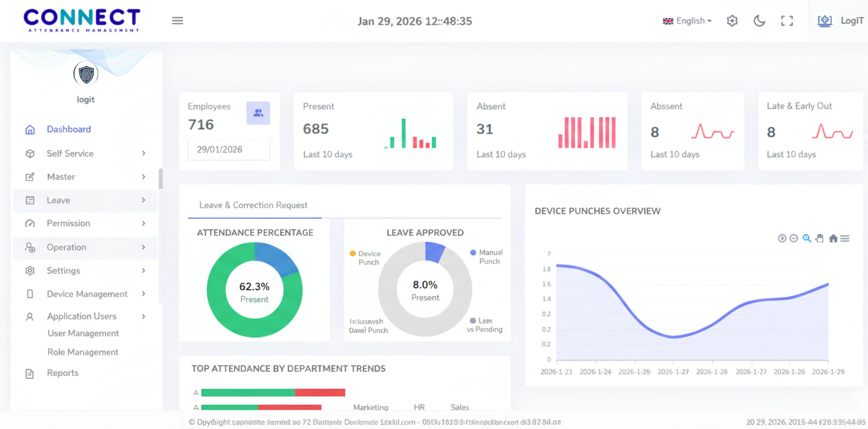
Task: Click the Operation user-clock icon
Action: click(30, 247)
